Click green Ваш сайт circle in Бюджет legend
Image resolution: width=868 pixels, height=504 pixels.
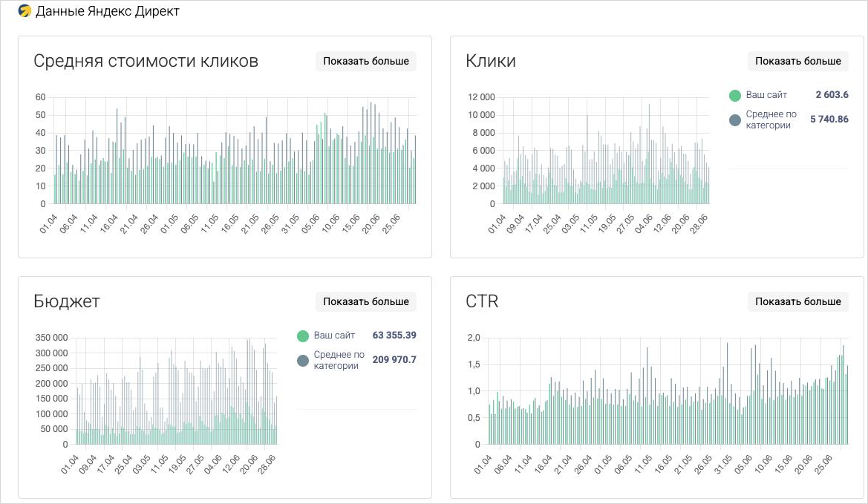[x=303, y=336]
